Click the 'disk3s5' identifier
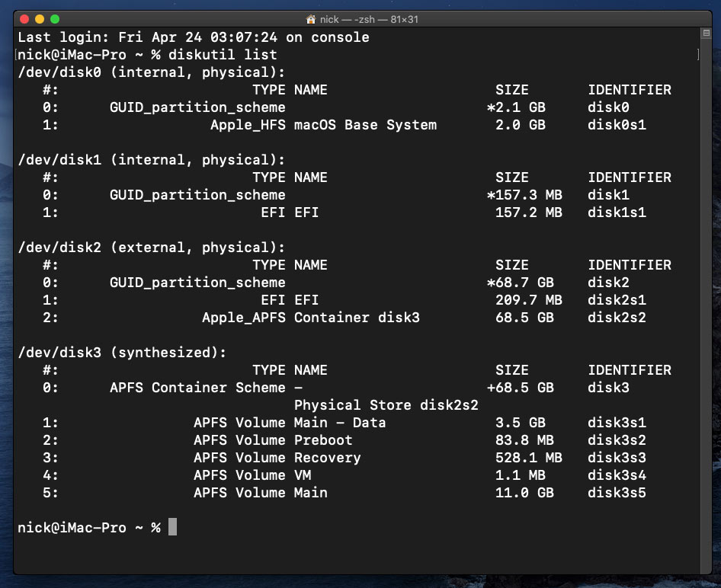 617,493
